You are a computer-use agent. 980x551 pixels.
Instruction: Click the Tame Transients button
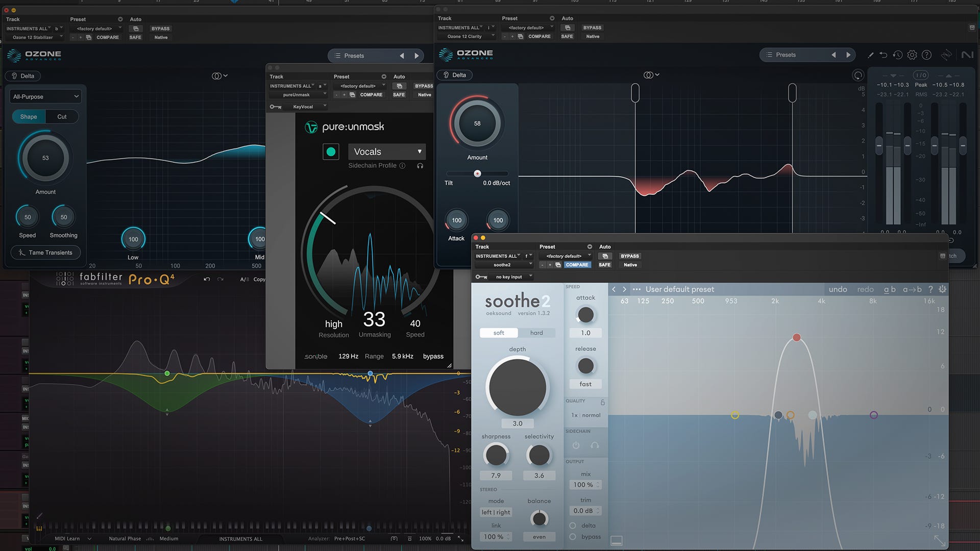tap(45, 253)
